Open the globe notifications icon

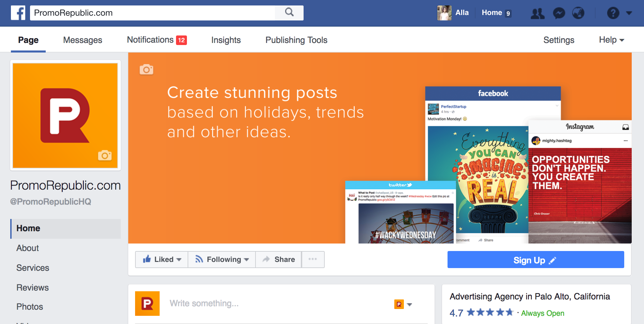578,13
